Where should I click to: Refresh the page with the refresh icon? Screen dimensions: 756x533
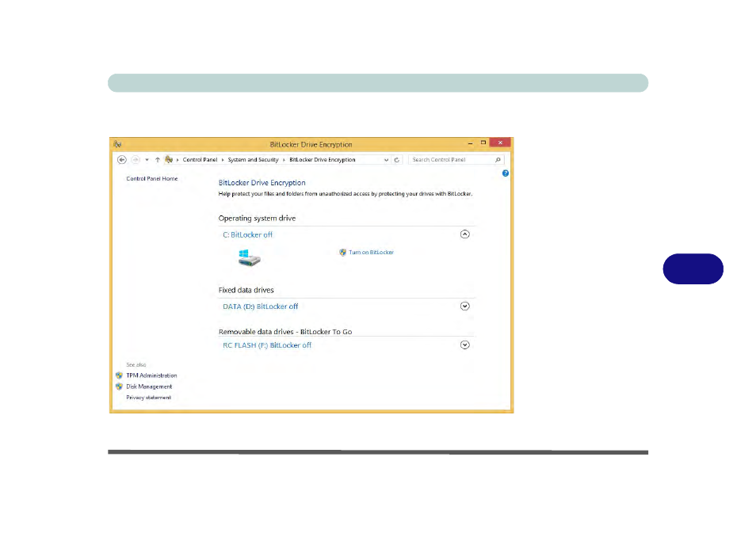tap(397, 160)
